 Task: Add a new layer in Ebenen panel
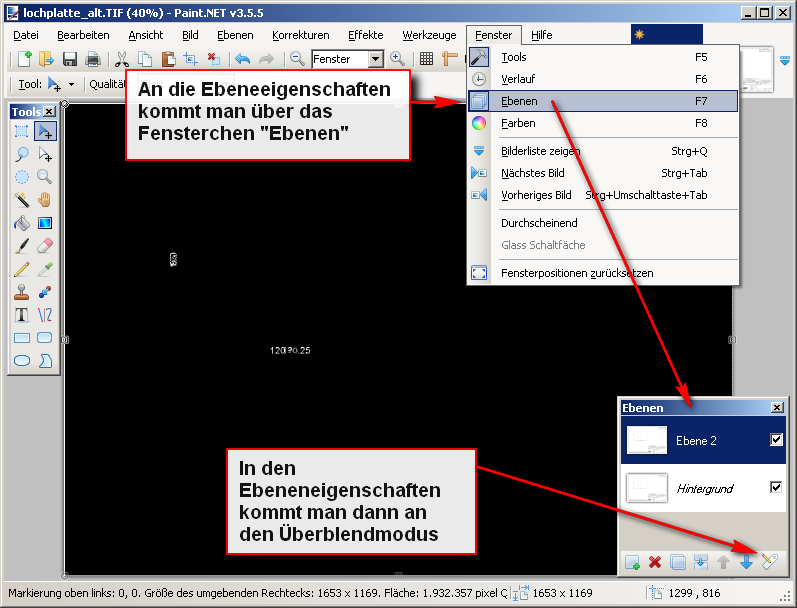632,562
